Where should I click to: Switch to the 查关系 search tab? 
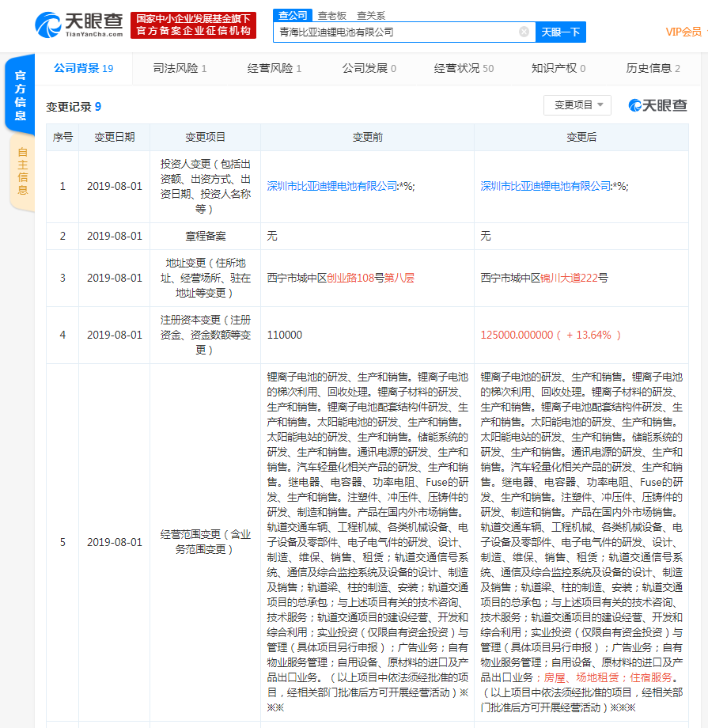[370, 16]
